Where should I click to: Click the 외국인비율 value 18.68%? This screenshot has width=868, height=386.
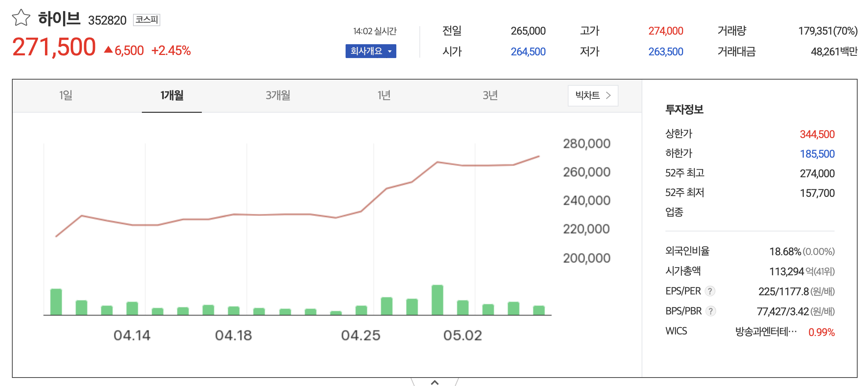click(x=785, y=252)
